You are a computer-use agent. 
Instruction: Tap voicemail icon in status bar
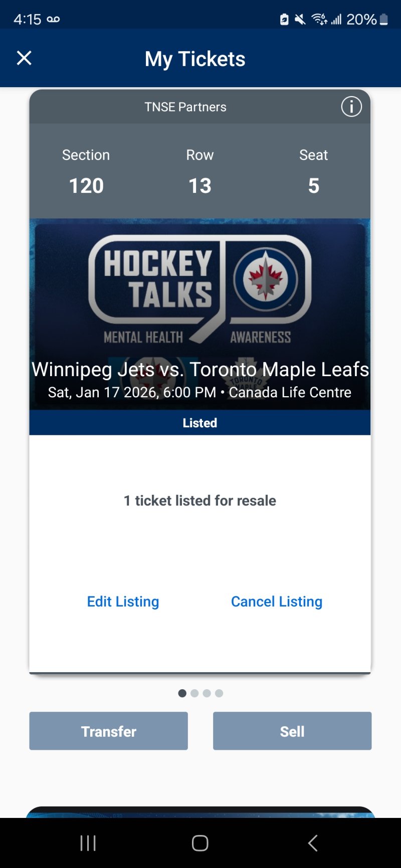53,20
